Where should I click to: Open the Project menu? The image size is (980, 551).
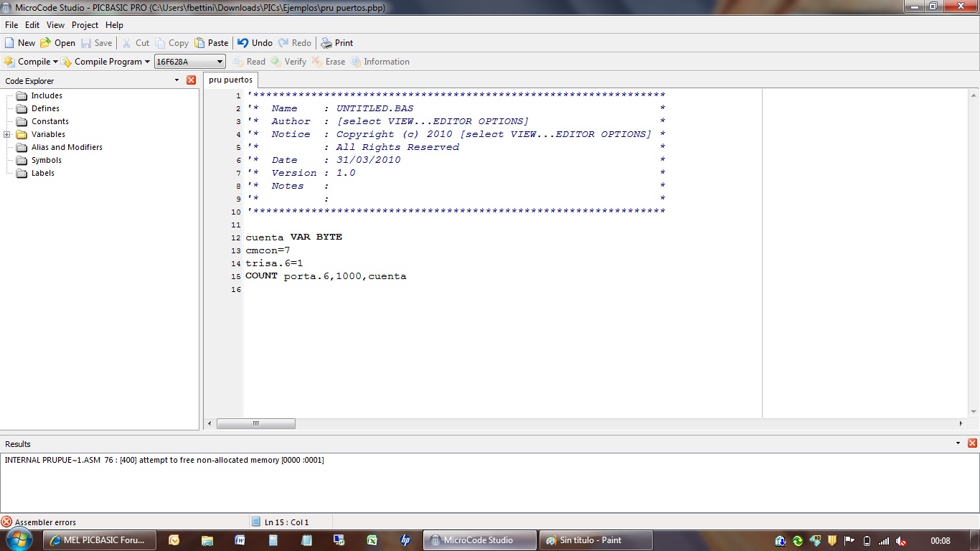pos(85,25)
